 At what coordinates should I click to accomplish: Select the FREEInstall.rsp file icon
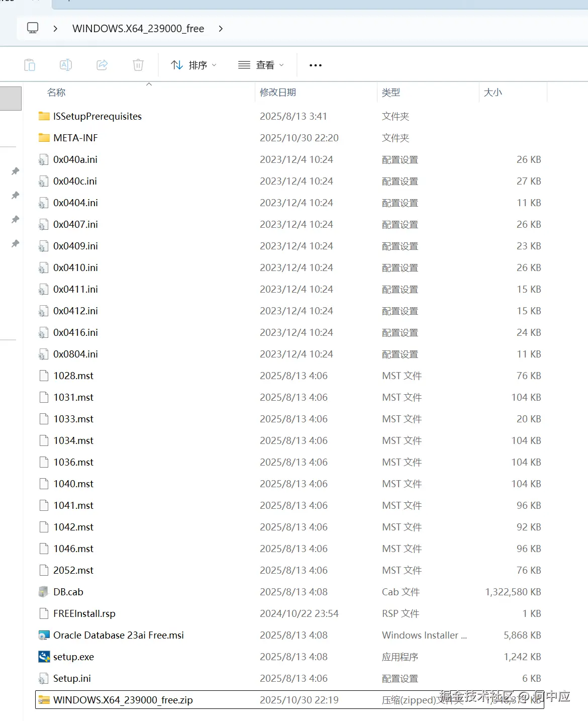tap(44, 613)
